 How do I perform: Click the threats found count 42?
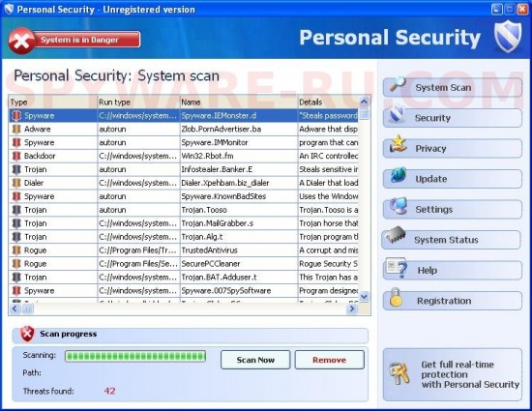[109, 391]
